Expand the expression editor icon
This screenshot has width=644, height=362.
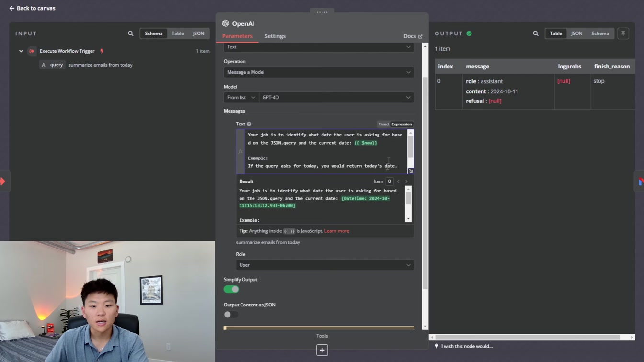click(411, 171)
